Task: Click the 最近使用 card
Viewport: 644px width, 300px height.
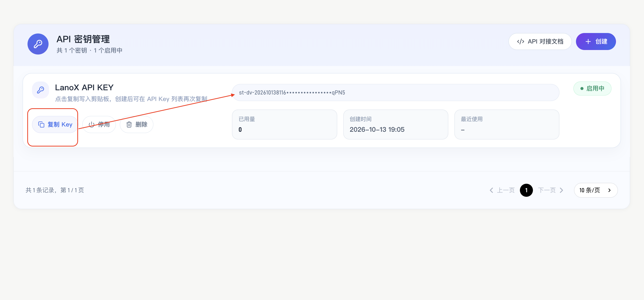Action: 507,124
